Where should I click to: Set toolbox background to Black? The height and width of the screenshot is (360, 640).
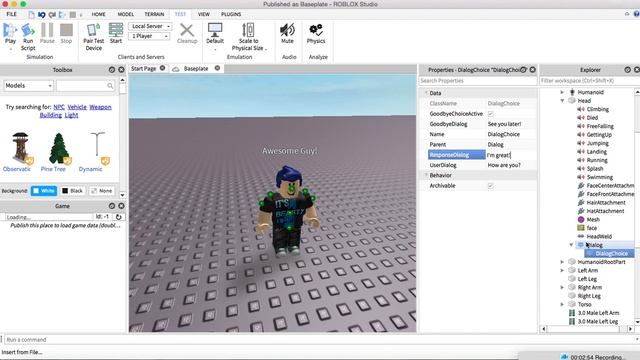72,191
